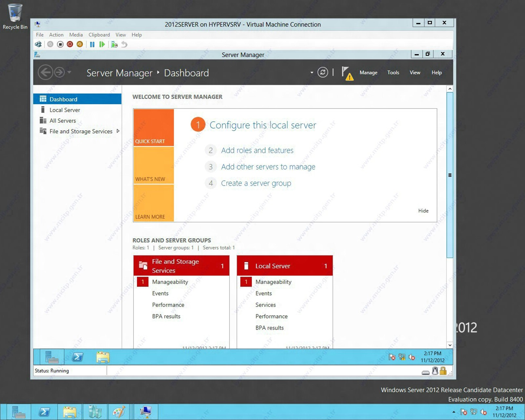The height and width of the screenshot is (420, 525).
Task: Click BPA results under File and Storage Services
Action: pyautogui.click(x=166, y=316)
